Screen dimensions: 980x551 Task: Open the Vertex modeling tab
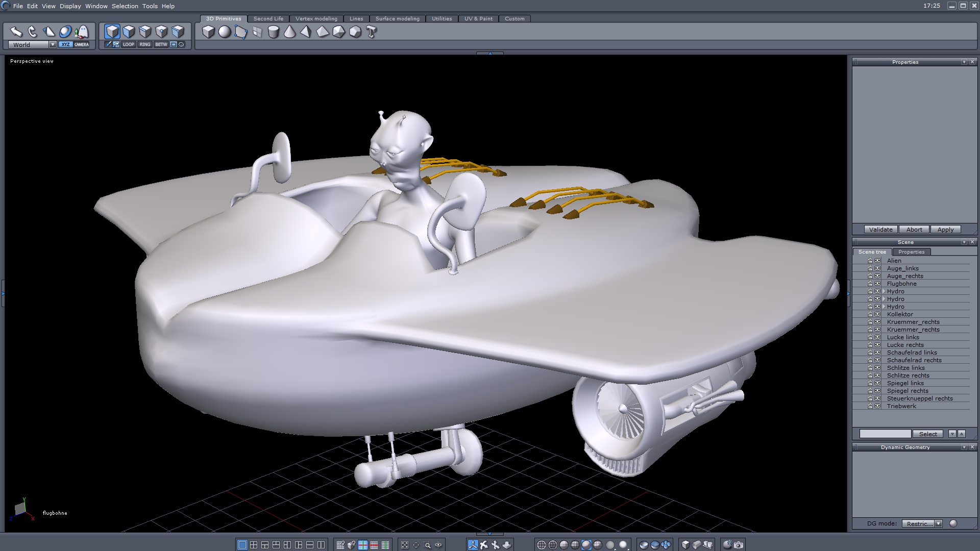[x=316, y=19]
